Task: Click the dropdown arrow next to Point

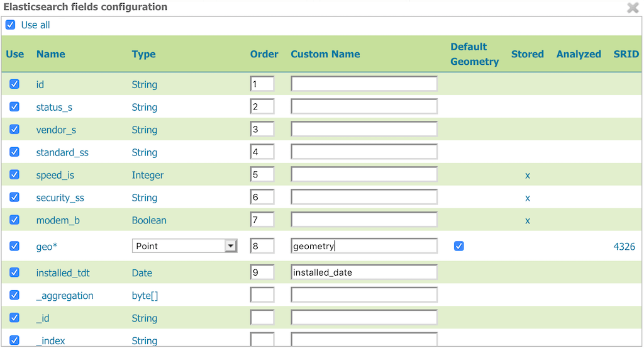Action: pos(231,246)
